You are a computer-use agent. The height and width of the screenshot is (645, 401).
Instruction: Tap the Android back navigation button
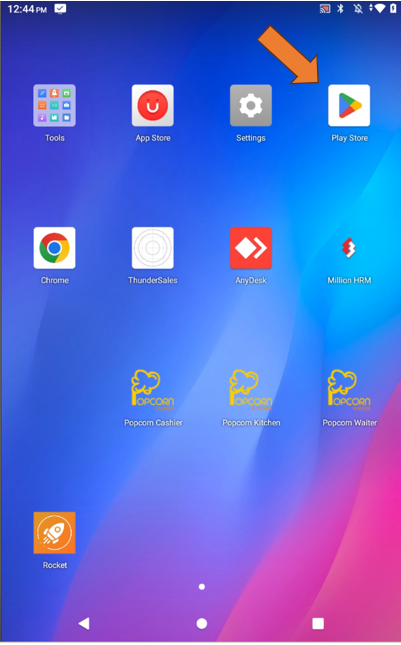(84, 623)
